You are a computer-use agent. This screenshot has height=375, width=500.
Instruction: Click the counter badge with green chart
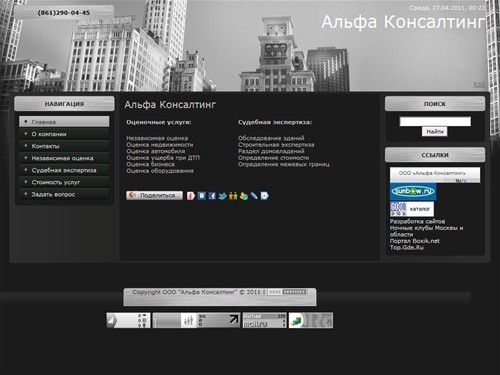(311, 320)
